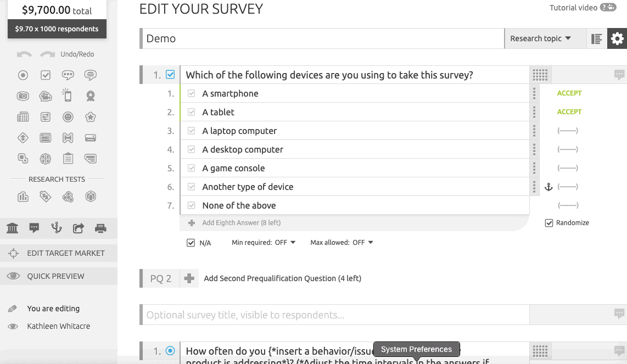Expand the Min required OFF dropdown
The image size is (627, 364).
pyautogui.click(x=264, y=243)
